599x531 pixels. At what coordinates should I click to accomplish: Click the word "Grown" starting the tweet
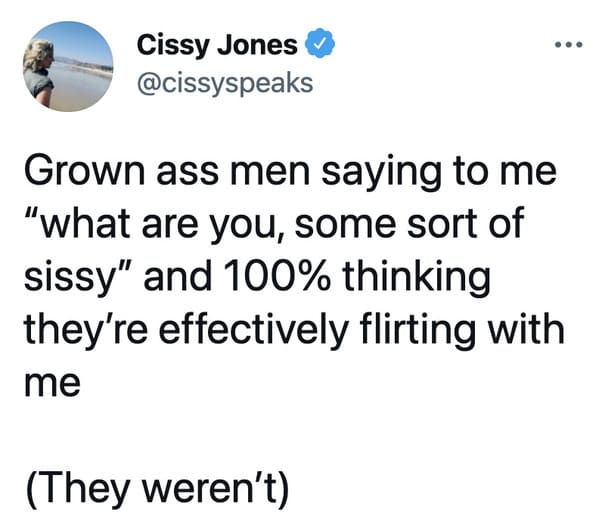point(85,171)
